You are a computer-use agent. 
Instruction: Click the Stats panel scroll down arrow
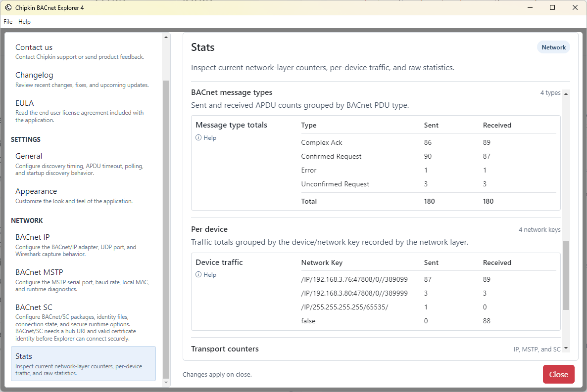[566, 348]
